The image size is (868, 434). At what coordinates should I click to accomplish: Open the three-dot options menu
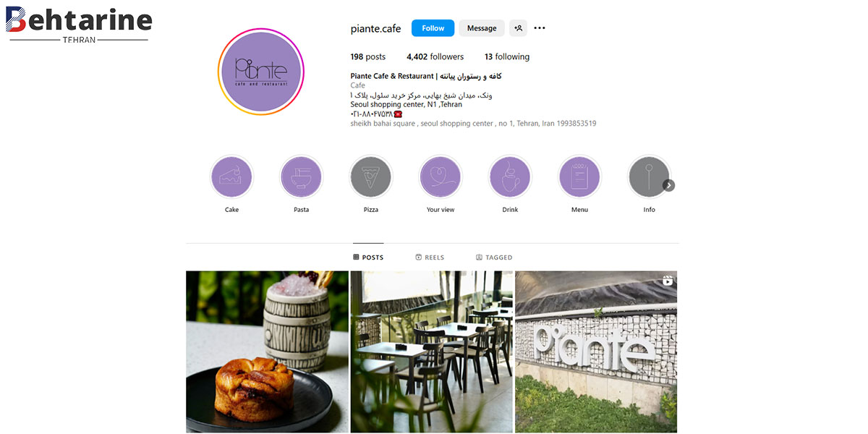tap(540, 28)
